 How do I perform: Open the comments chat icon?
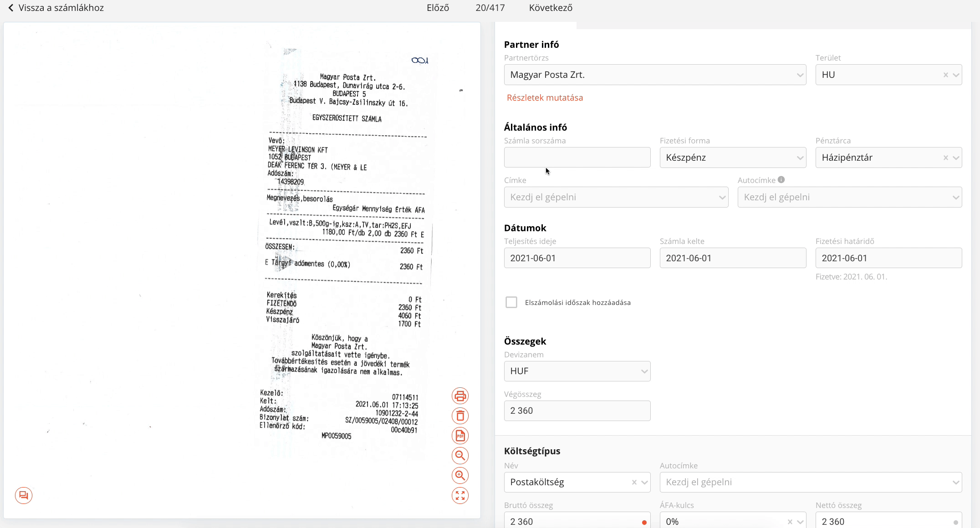pos(24,495)
